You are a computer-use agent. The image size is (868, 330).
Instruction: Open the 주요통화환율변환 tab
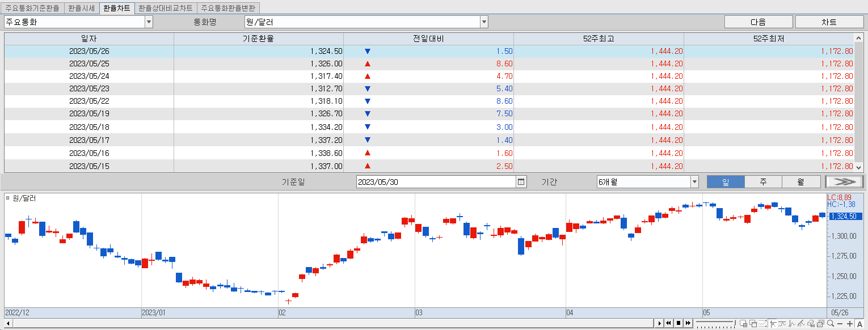229,8
